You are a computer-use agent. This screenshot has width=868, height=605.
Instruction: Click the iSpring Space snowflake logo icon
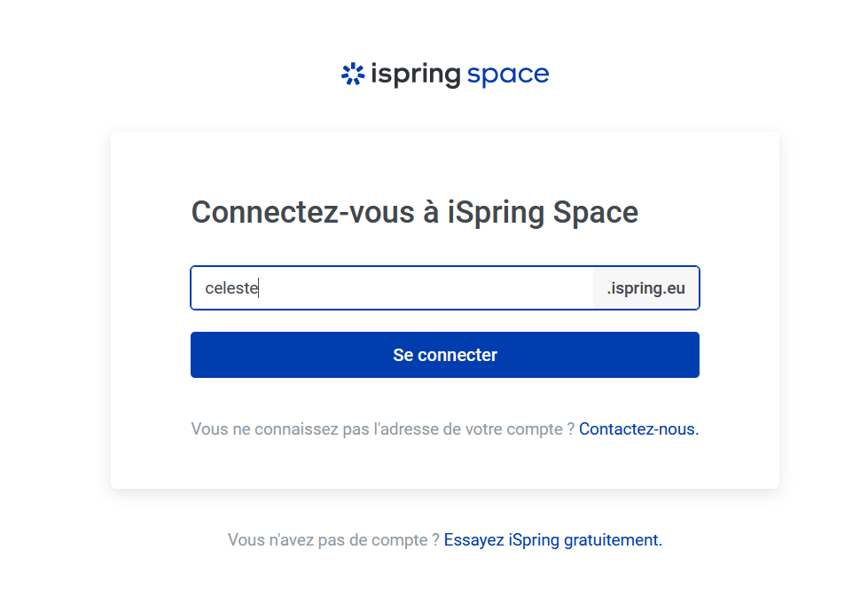[x=353, y=75]
